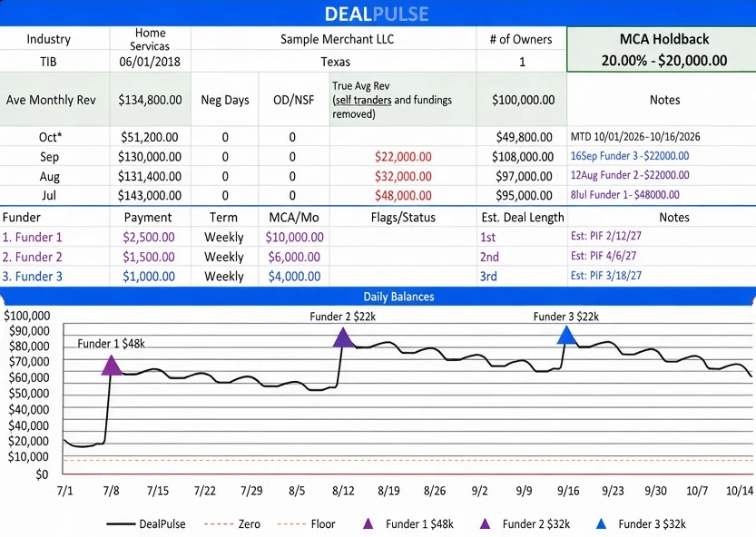Image resolution: width=756 pixels, height=537 pixels.
Task: Click the Zero legend dashed line
Action: tap(218, 524)
